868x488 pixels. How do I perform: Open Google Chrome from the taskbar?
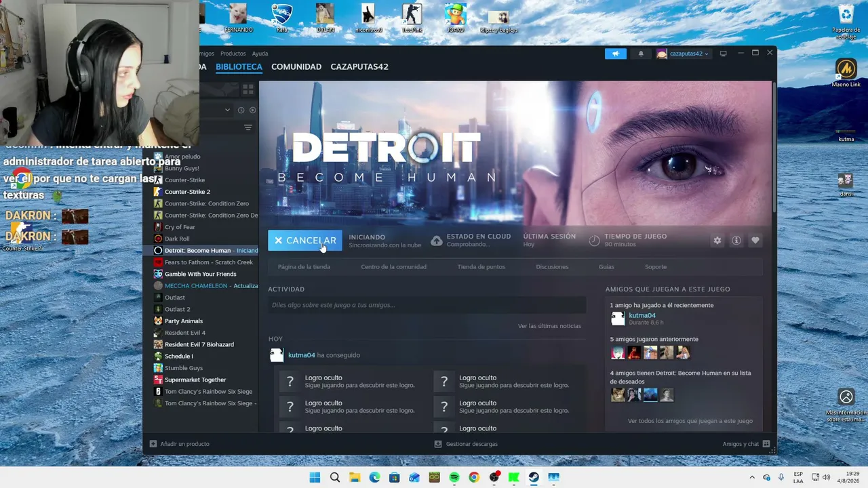[474, 477]
